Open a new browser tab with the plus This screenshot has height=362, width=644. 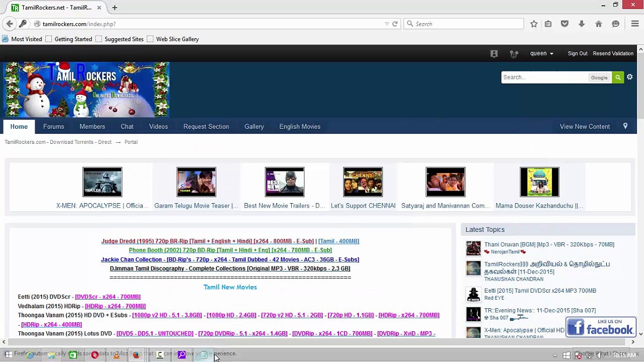[x=115, y=8]
